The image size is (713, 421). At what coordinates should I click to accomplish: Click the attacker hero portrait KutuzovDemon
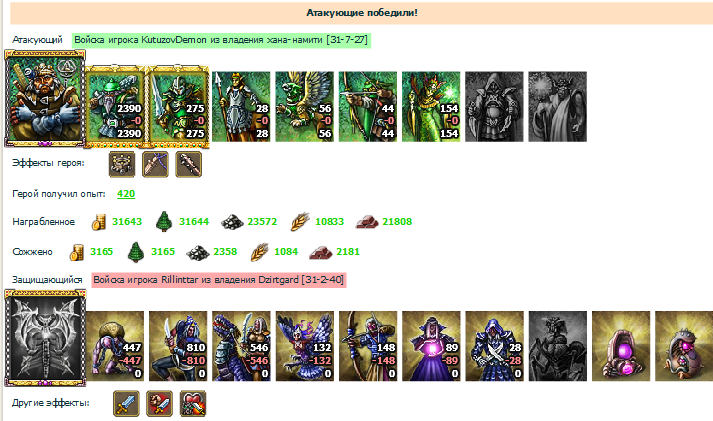45,98
